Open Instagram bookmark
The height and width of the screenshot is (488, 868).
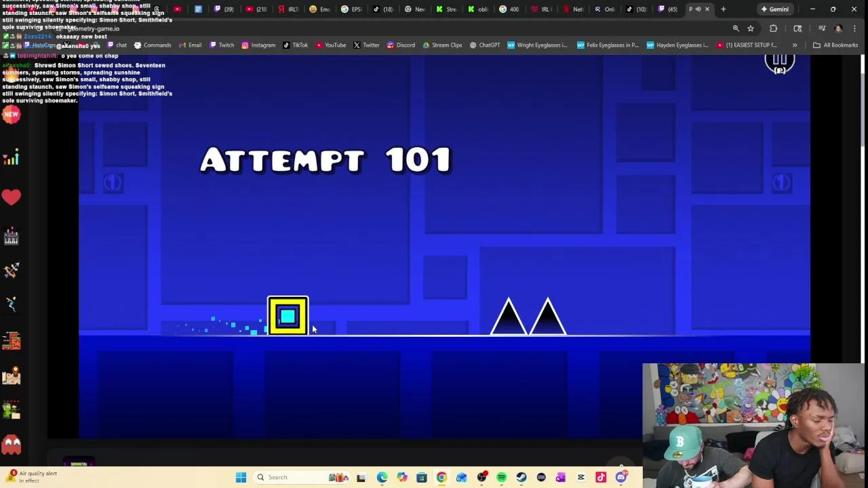coord(258,45)
